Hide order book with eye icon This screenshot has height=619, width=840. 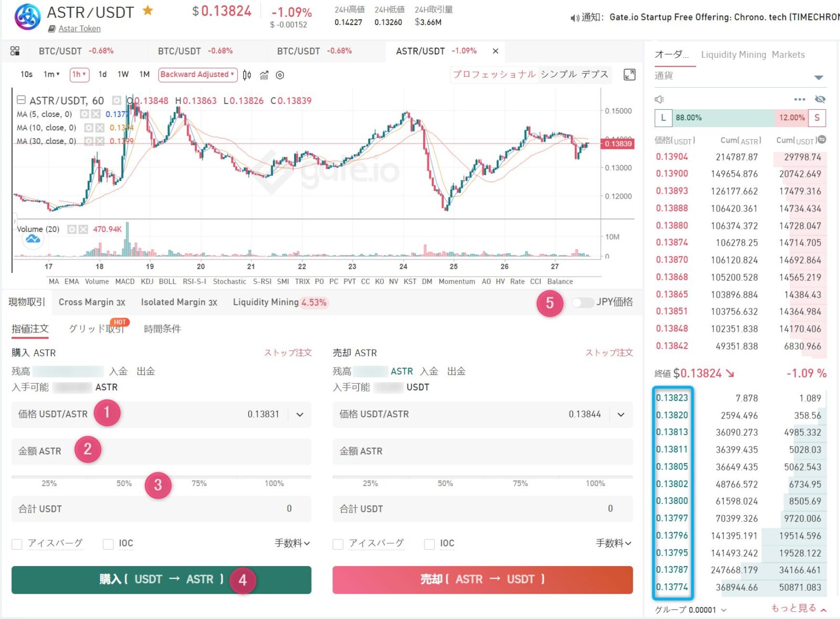pos(820,99)
